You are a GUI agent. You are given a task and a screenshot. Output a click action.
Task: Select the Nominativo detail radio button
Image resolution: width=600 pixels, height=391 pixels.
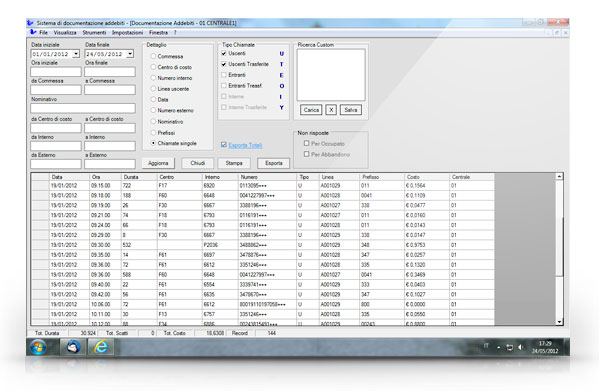coord(153,121)
